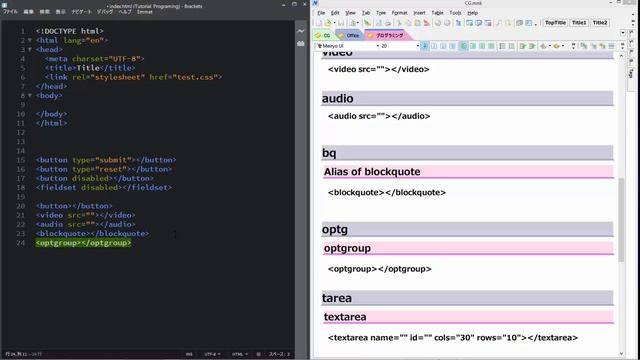Click the Paste clipboard icon in CG.mmk toolbar
640x360 pixels.
tap(417, 23)
